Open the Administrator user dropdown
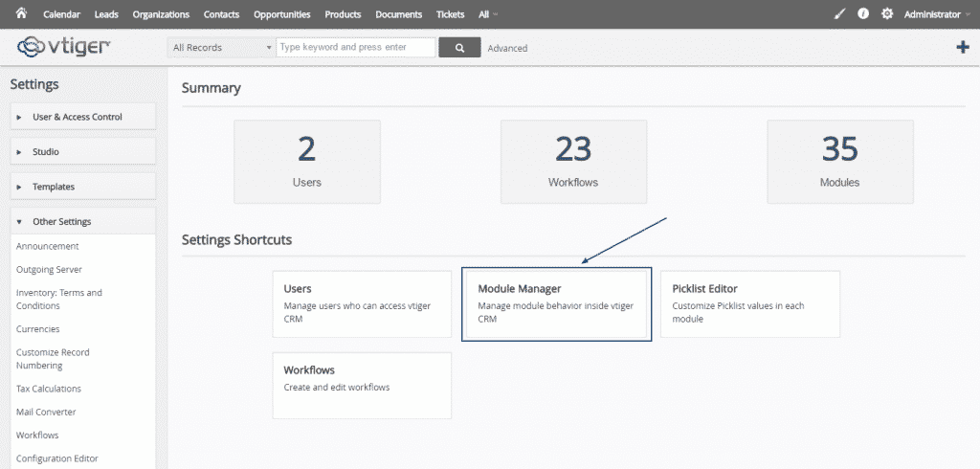The height and width of the screenshot is (469, 980). point(936,14)
